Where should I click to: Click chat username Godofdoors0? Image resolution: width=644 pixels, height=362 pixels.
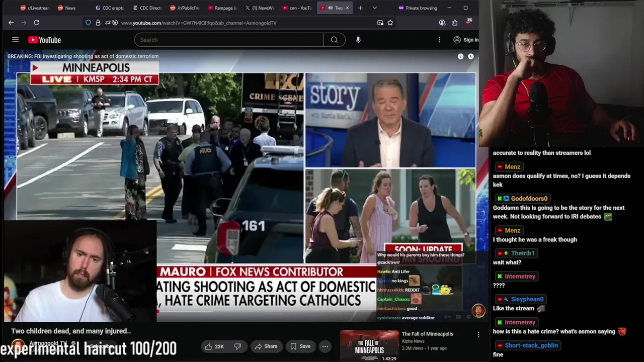coord(529,199)
